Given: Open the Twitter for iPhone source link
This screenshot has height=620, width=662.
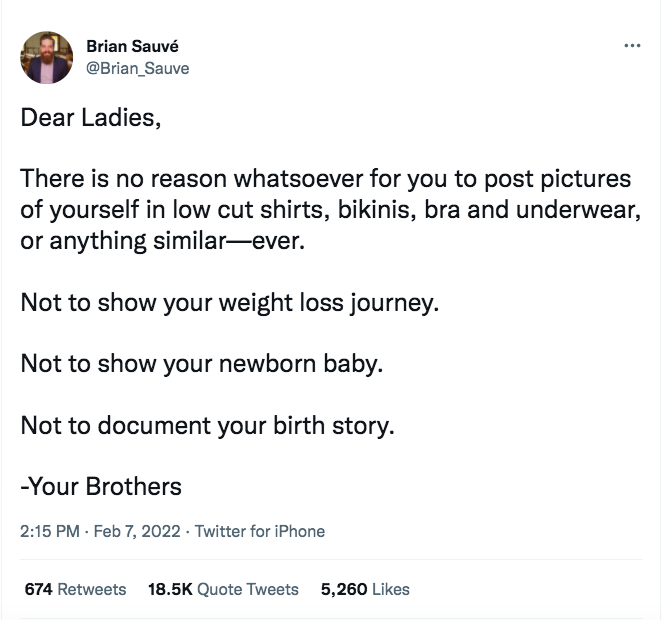Looking at the screenshot, I should click(x=260, y=531).
